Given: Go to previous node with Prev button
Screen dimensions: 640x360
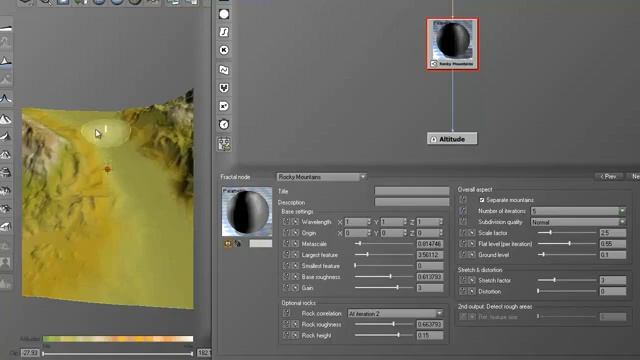Looking at the screenshot, I should pos(609,176).
